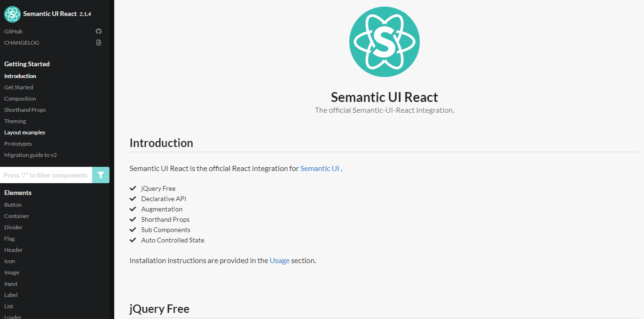Click the Semantic UI logo in the sidebar
This screenshot has width=644, height=319.
[x=12, y=14]
